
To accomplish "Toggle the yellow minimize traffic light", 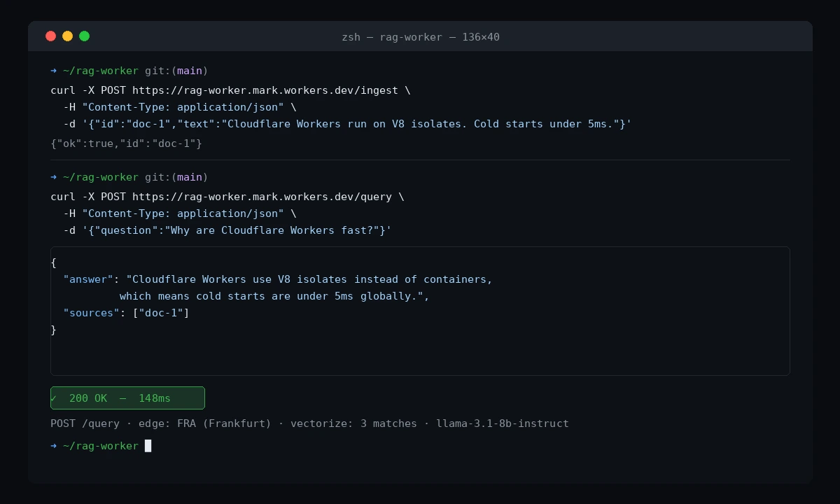I will coord(67,36).
